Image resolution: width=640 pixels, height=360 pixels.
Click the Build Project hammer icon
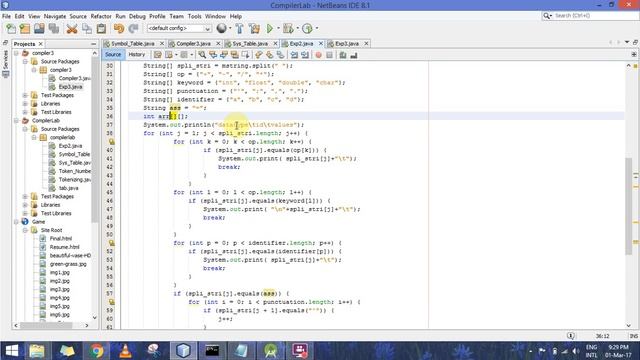[240, 29]
